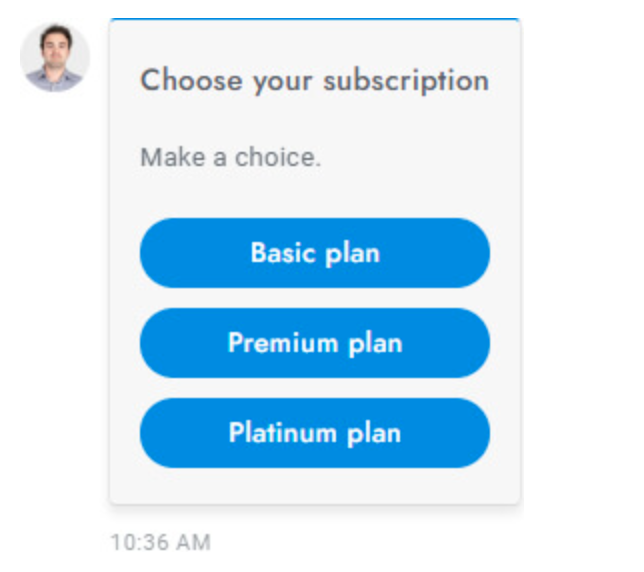The height and width of the screenshot is (572, 644).
Task: Tap the blue Basic plan pill
Action: tap(315, 253)
